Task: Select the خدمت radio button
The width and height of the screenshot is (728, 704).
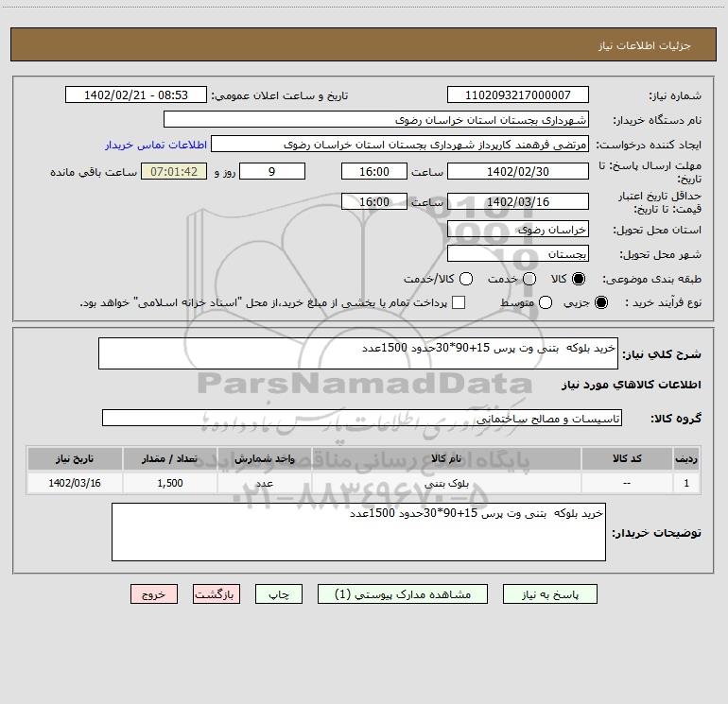Action: point(529,279)
